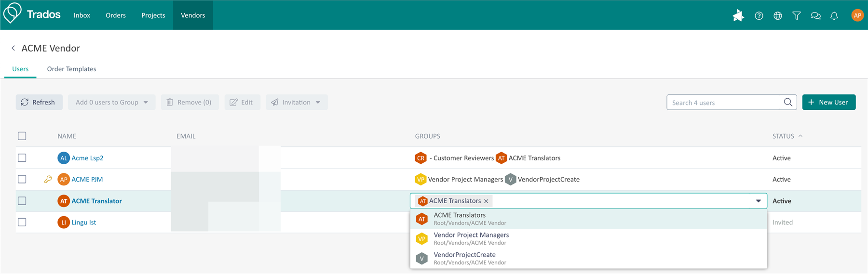Collapse the groups combo box arrow
Screen dimensions: 868x274
click(759, 201)
